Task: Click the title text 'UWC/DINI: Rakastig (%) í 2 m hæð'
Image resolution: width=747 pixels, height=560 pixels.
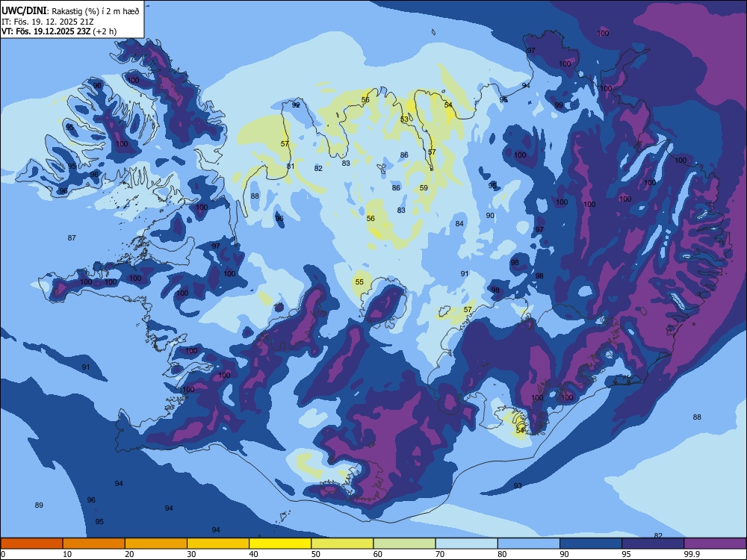Action: tap(70, 11)
